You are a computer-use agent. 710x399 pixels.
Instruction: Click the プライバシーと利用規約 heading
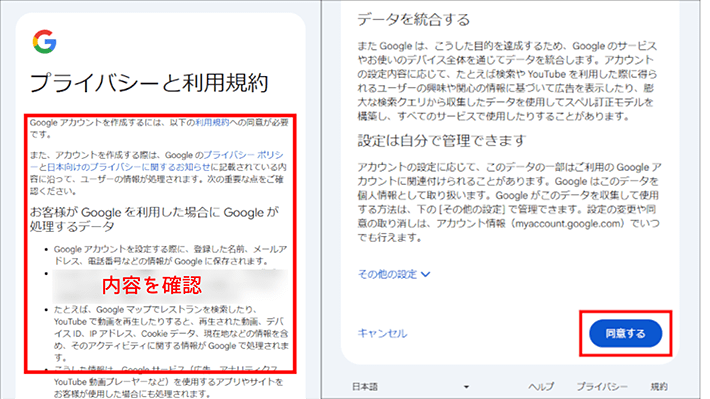[x=149, y=83]
